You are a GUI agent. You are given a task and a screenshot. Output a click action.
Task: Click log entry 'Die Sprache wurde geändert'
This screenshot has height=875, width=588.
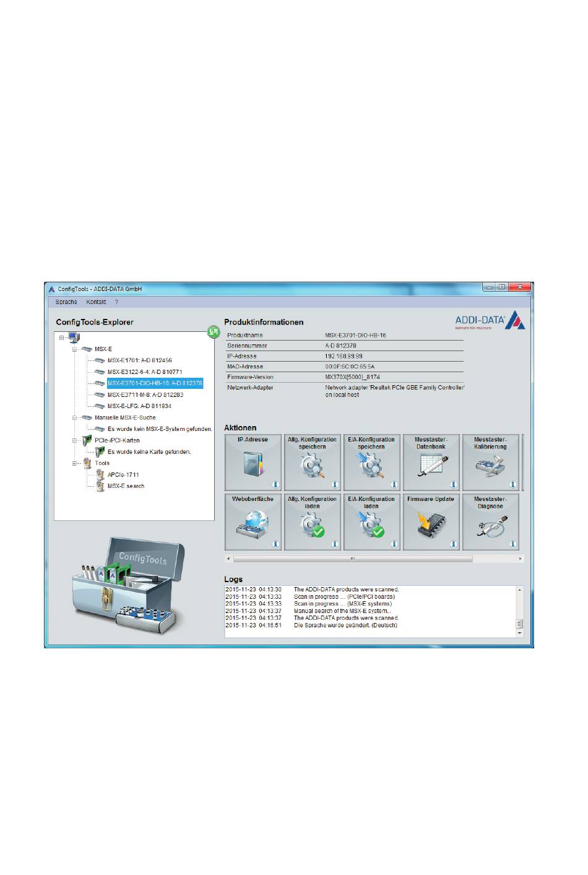coord(345,625)
